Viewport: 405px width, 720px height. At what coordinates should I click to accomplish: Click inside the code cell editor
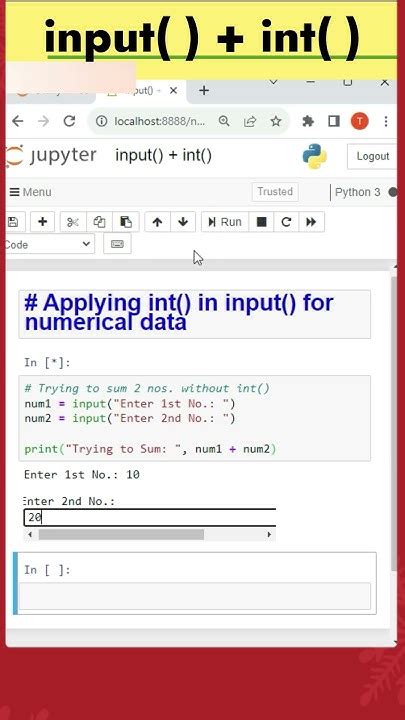point(195,418)
